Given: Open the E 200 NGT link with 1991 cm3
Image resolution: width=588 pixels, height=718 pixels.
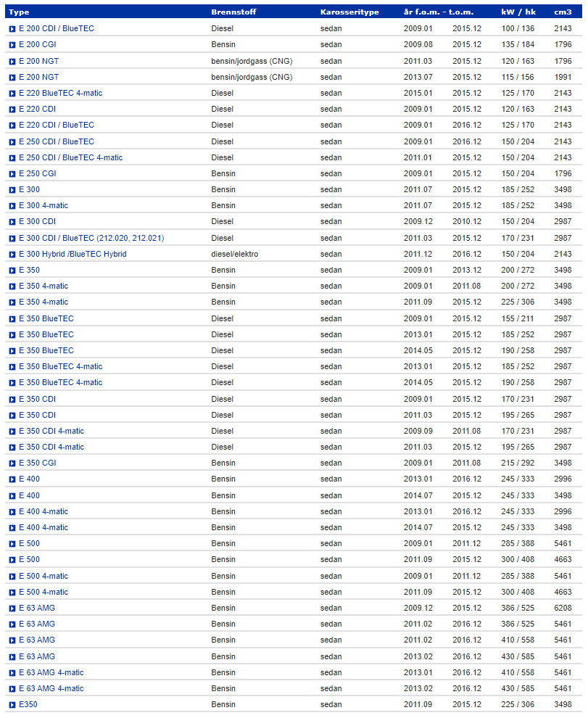Looking at the screenshot, I should coord(39,77).
